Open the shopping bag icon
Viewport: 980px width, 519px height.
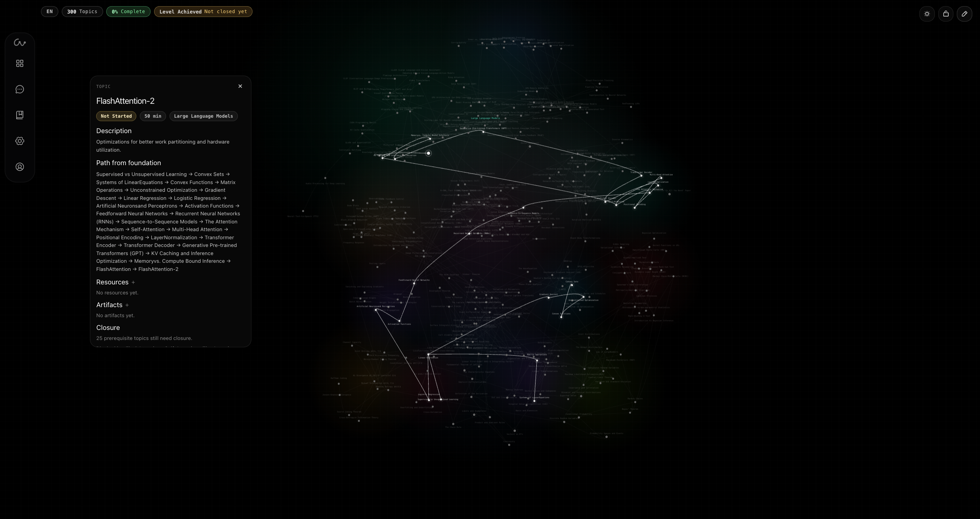[946, 14]
